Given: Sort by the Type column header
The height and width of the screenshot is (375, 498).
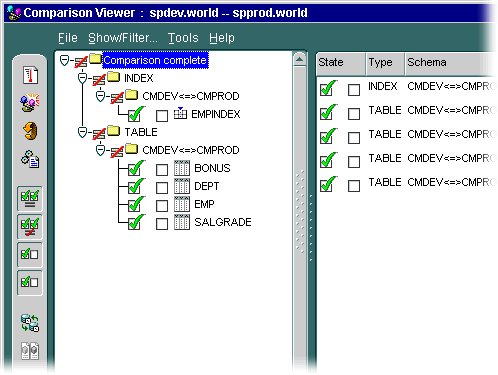Looking at the screenshot, I should 385,63.
